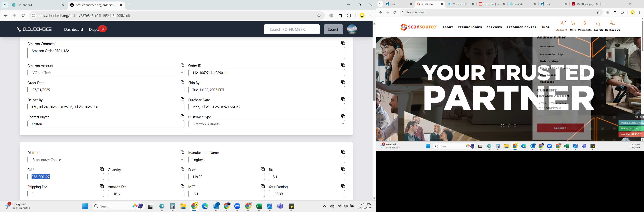Copy the Shipping Fee value
The height and width of the screenshot is (212, 644).
pyautogui.click(x=102, y=186)
